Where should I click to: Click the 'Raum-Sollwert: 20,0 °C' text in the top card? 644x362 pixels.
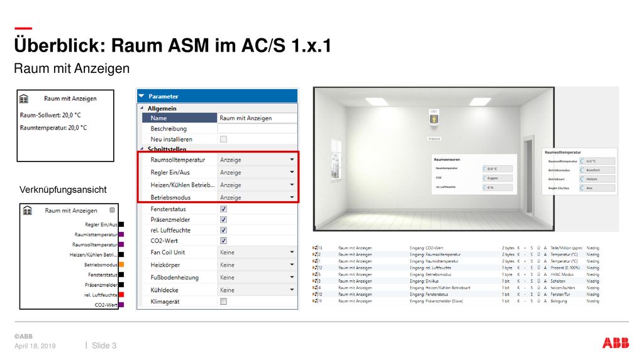(50, 116)
